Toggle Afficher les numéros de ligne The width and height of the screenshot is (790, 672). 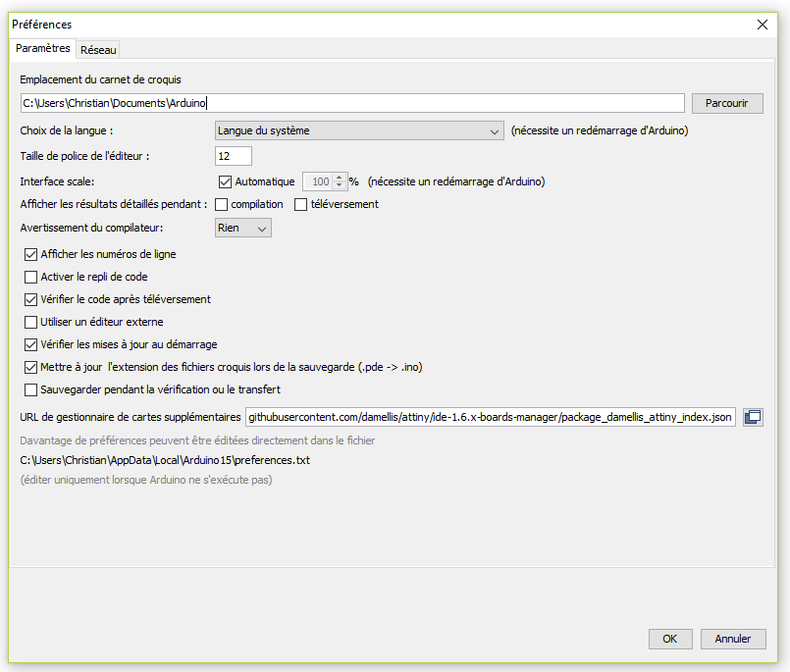coord(30,254)
